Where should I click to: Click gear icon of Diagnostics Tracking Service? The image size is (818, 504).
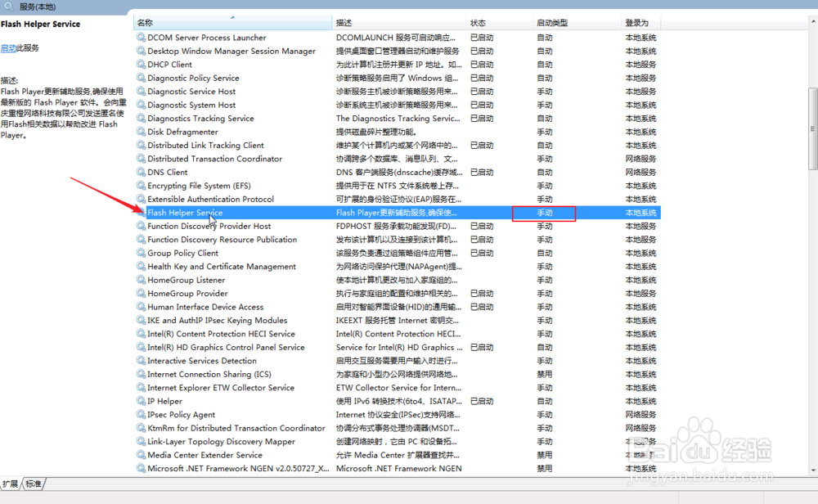pyautogui.click(x=141, y=119)
